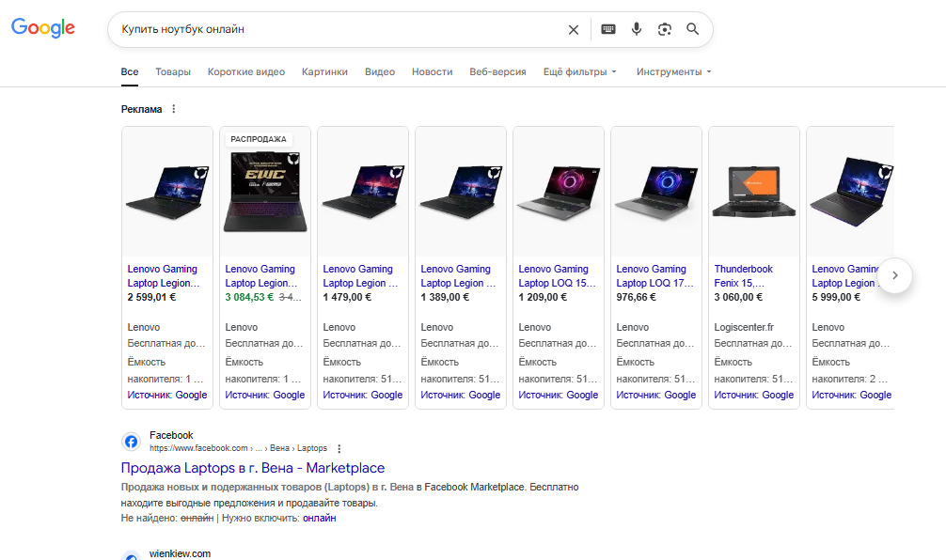946x560 pixels.
Task: Open the on-screen keyboard icon
Action: point(608,29)
